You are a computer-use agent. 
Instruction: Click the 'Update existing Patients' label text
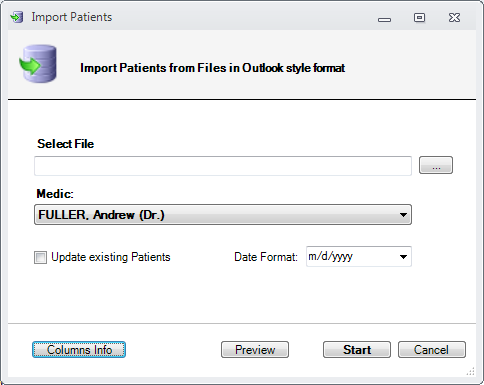point(111,257)
